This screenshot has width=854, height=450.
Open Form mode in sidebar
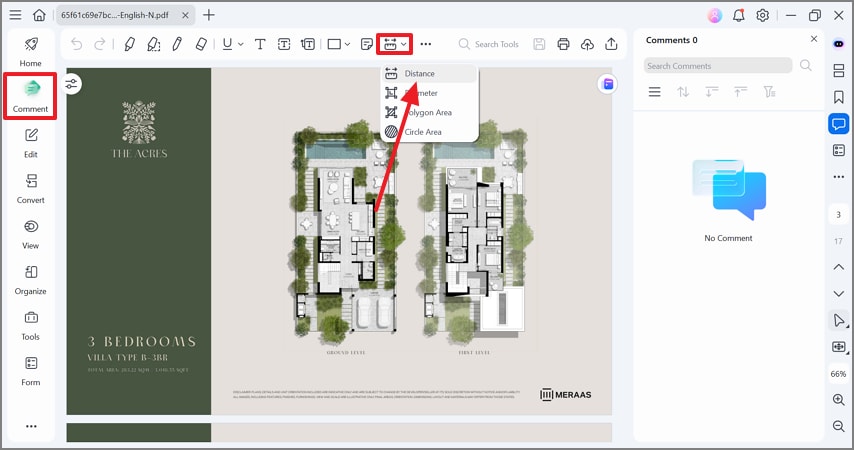tap(30, 371)
